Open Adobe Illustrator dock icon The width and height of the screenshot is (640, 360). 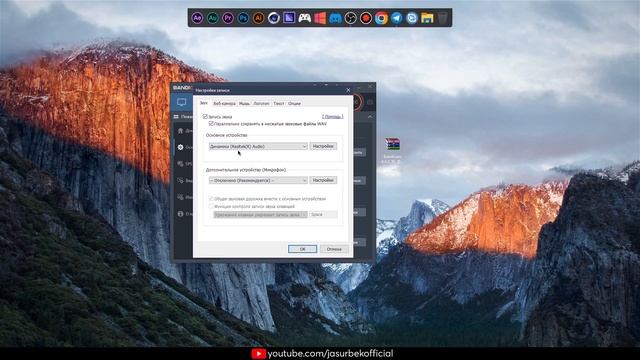[x=258, y=18]
